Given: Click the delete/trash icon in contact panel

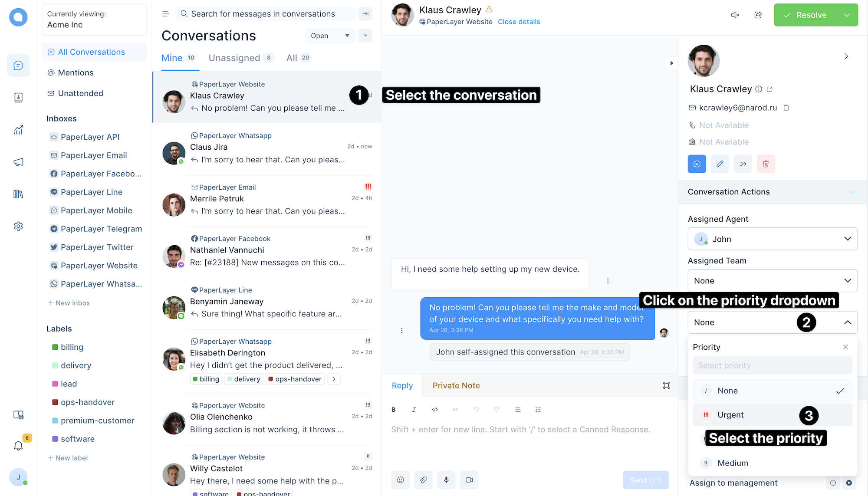Looking at the screenshot, I should click(x=766, y=164).
